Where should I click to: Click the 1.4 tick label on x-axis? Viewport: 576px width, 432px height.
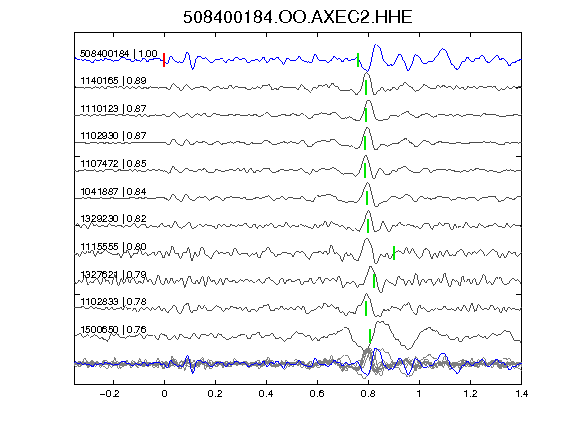pyautogui.click(x=522, y=394)
